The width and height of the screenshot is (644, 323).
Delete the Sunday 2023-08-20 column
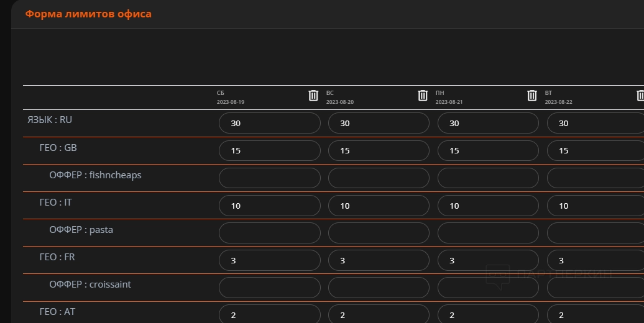(x=423, y=95)
